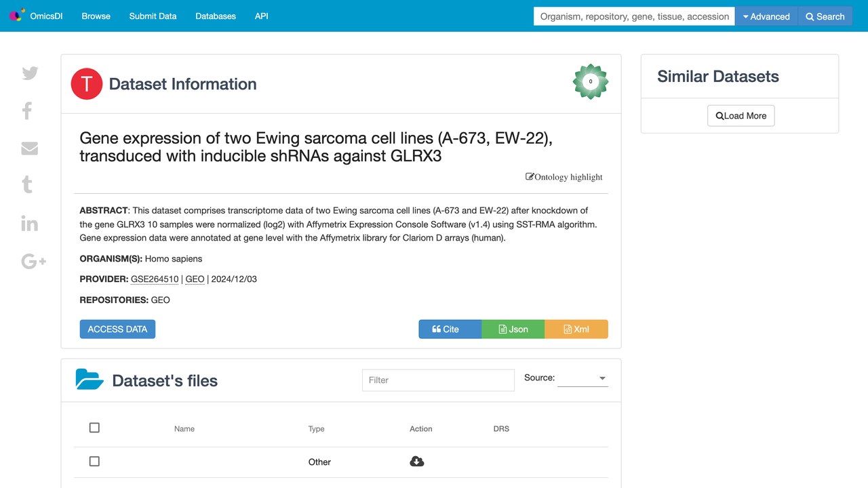
Task: Click Load More similar datasets
Action: point(741,116)
